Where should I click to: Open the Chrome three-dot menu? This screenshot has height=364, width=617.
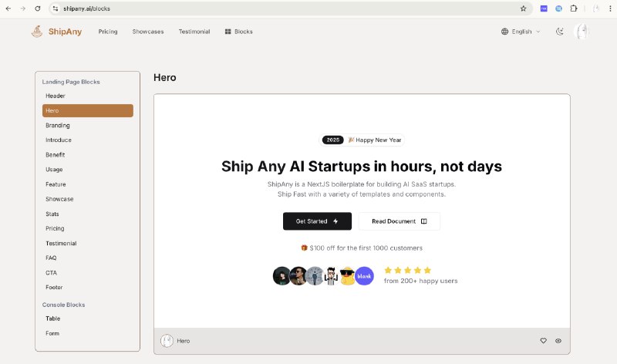(x=610, y=8)
